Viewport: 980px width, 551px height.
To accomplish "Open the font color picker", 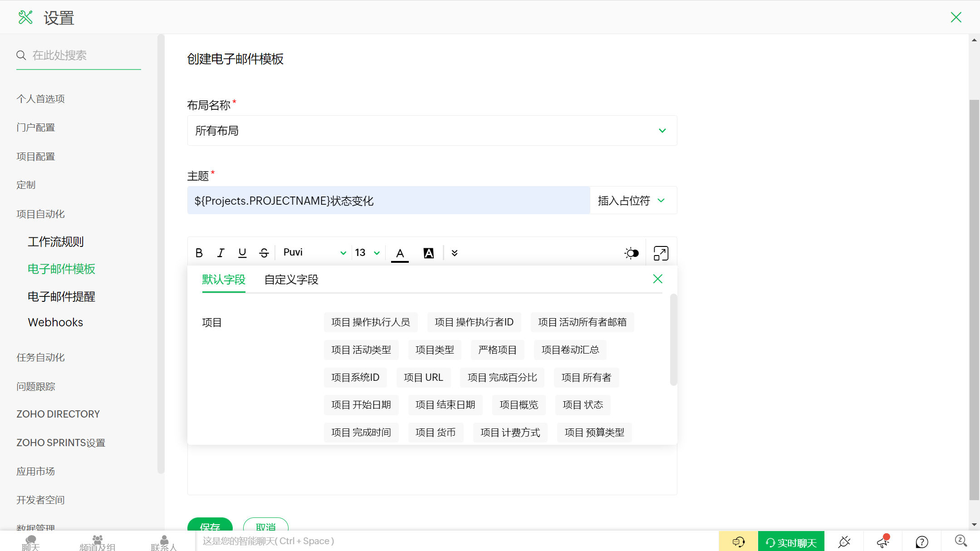I will (x=400, y=253).
